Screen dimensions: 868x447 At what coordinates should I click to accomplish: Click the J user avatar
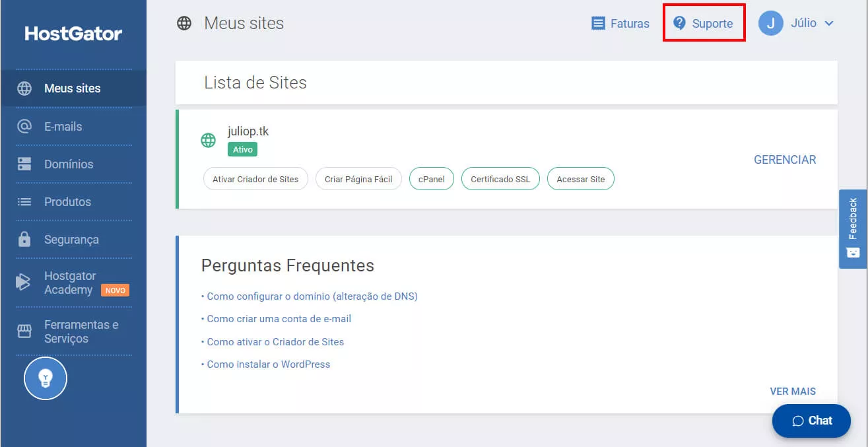pyautogui.click(x=770, y=23)
